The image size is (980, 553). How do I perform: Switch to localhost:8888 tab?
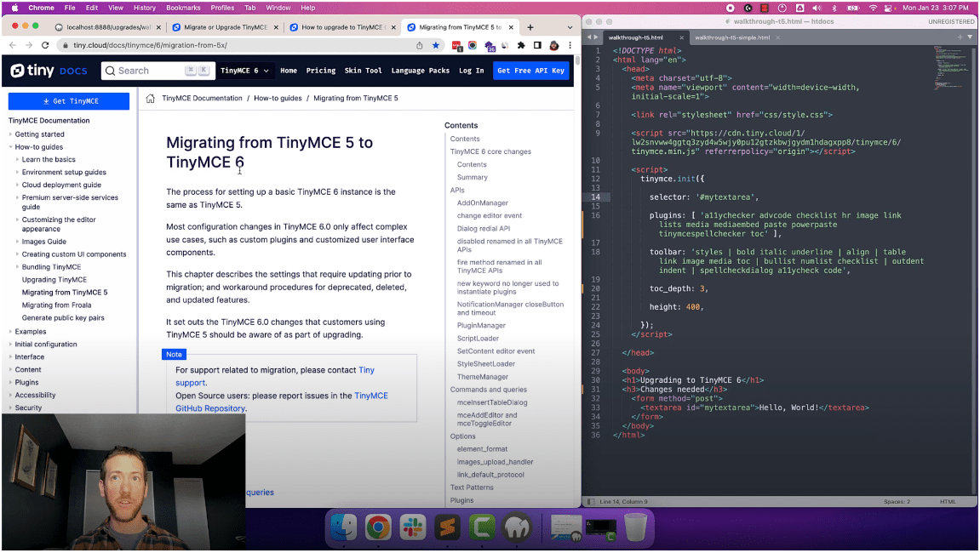107,27
